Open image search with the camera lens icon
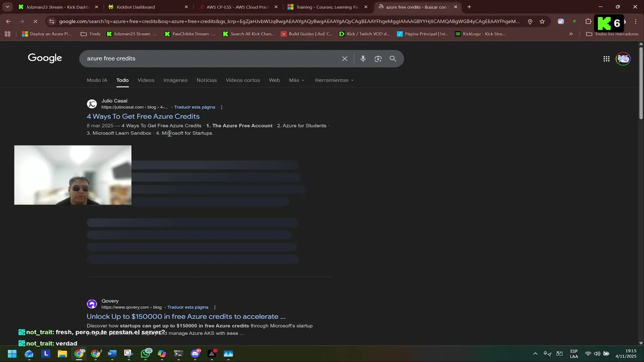The width and height of the screenshot is (644, 362). pyautogui.click(x=378, y=59)
